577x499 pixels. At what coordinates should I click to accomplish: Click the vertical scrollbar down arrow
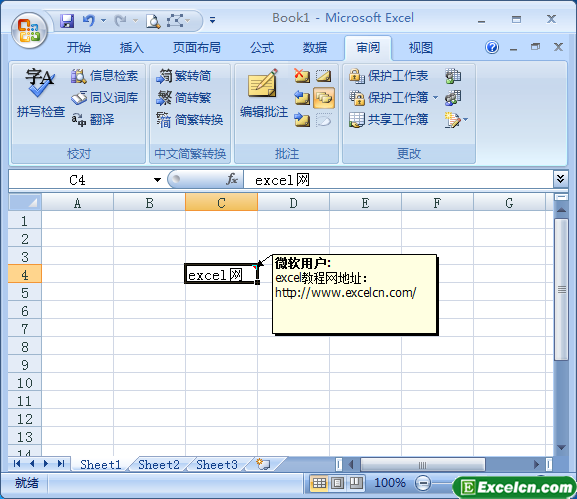(x=561, y=448)
